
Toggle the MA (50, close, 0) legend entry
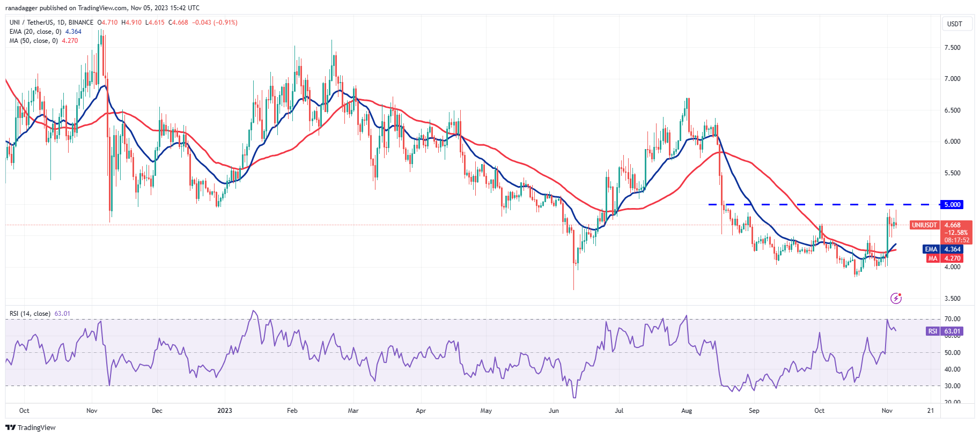click(x=34, y=41)
